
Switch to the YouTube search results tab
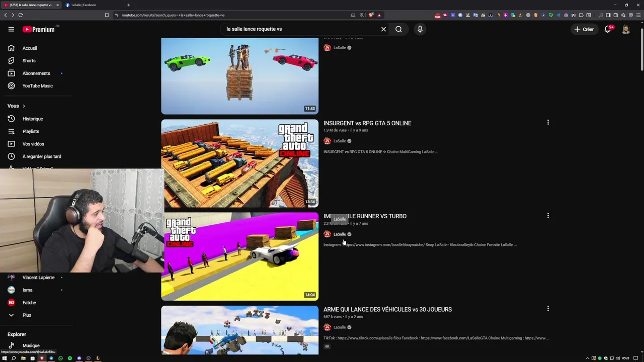31,5
